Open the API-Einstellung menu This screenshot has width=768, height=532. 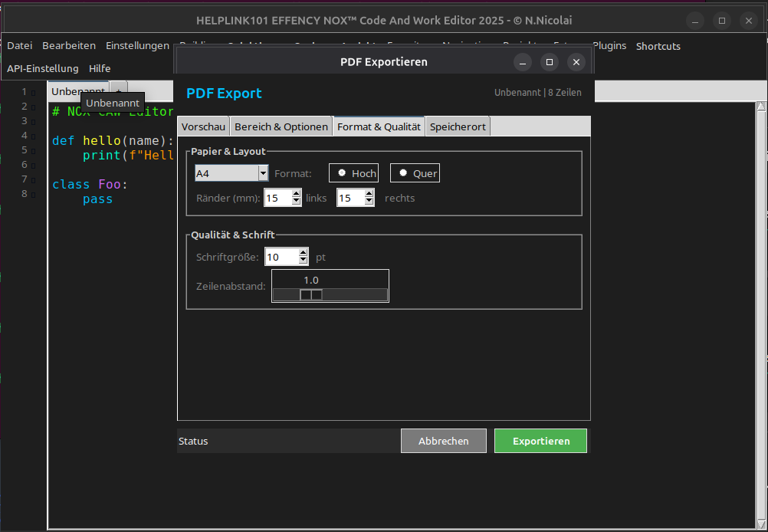(x=43, y=68)
